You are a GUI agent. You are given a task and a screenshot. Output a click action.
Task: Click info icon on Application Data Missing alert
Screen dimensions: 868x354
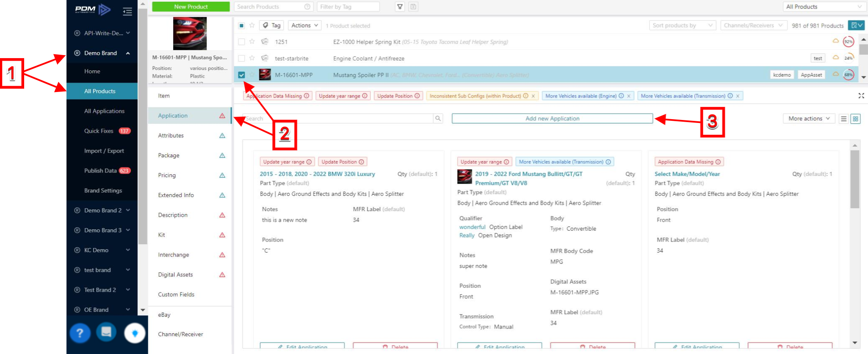click(x=307, y=96)
